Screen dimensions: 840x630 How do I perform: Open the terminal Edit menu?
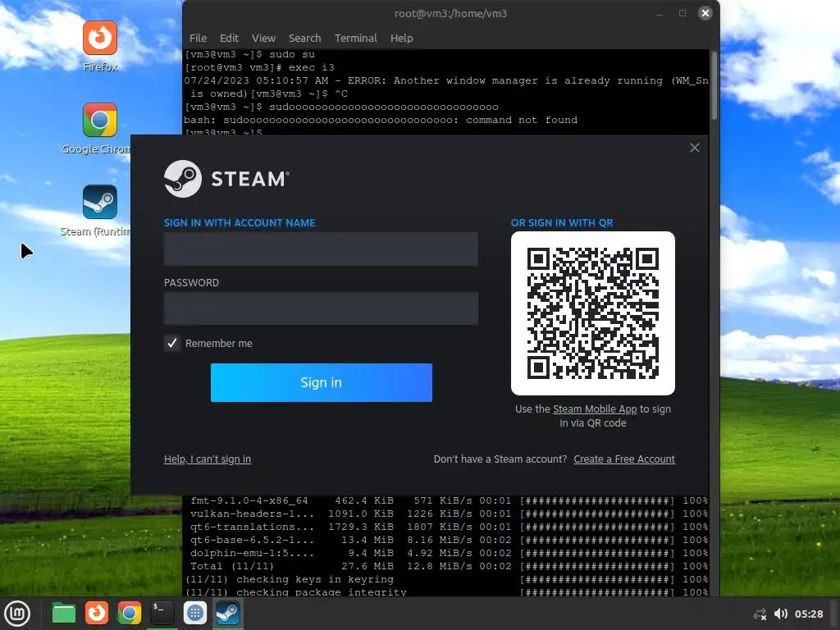tap(229, 38)
